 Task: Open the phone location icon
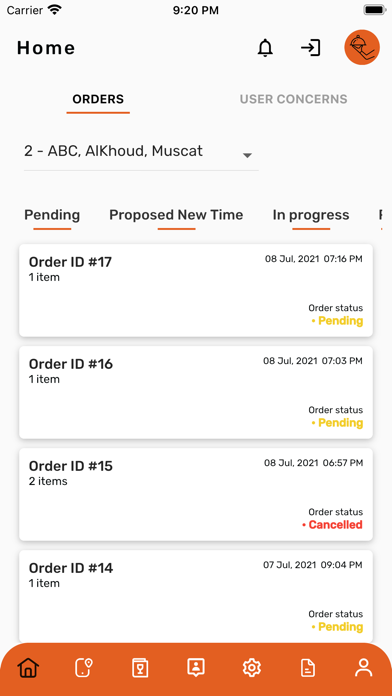(84, 668)
